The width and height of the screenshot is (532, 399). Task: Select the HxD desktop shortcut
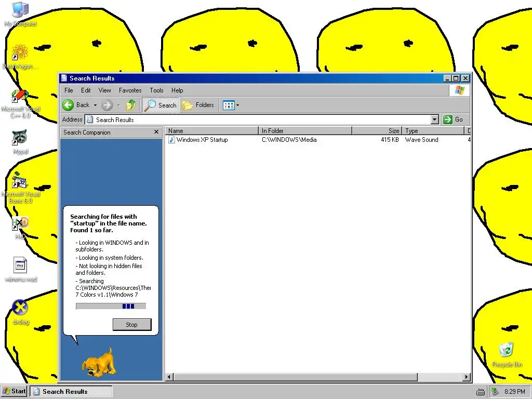[20, 228]
